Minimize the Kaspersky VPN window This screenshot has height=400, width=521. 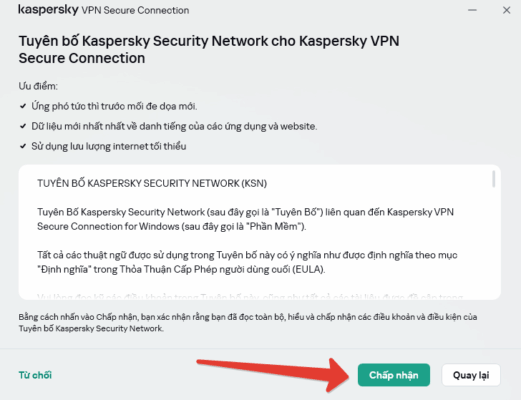[472, 10]
